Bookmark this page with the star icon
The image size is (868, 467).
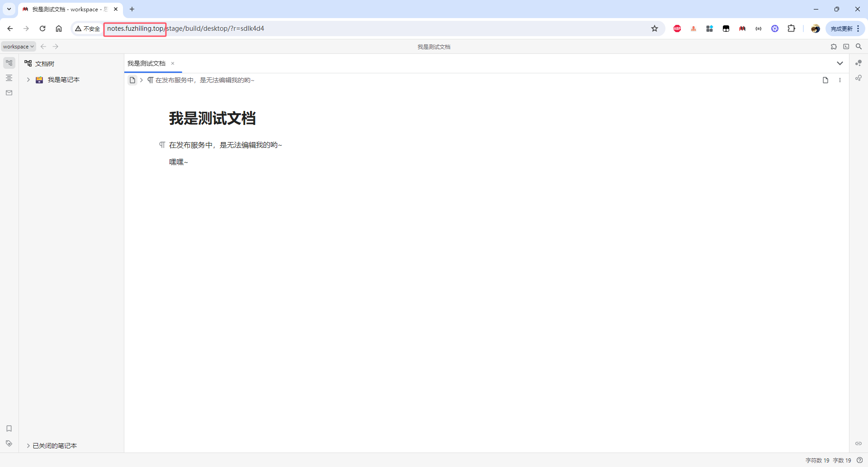[655, 29]
